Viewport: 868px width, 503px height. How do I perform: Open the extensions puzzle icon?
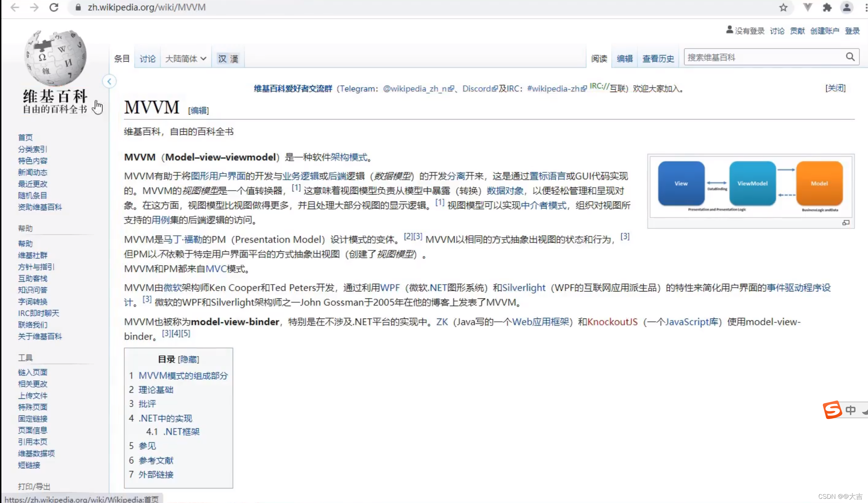click(x=827, y=7)
